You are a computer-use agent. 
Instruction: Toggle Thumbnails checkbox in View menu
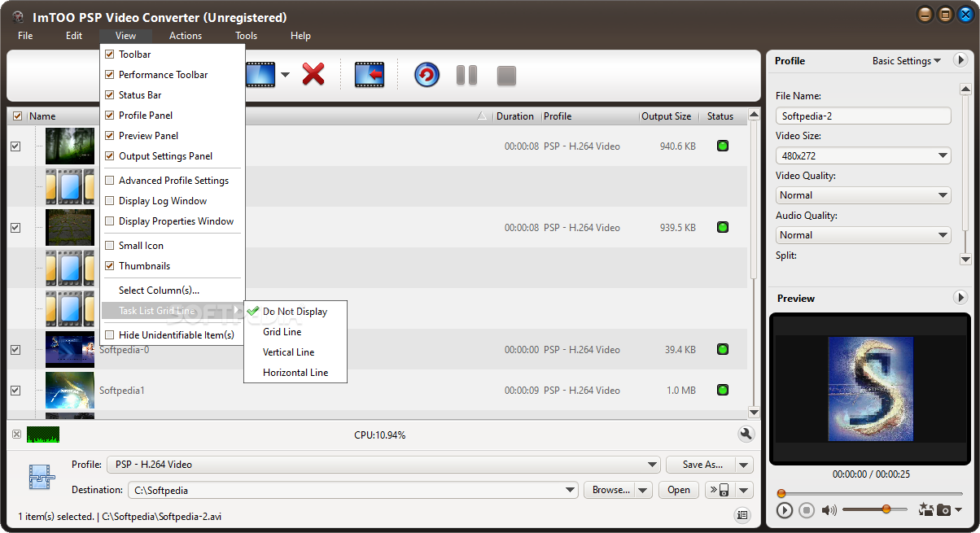pos(110,266)
